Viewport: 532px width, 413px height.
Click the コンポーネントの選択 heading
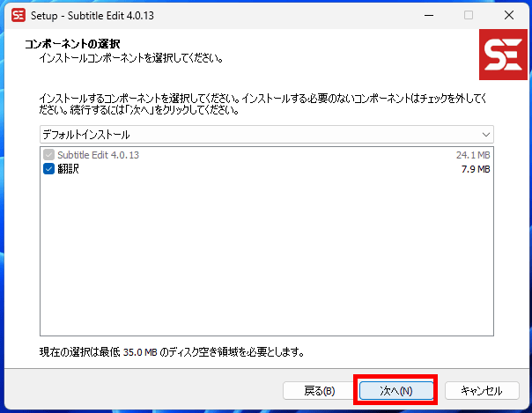72,44
